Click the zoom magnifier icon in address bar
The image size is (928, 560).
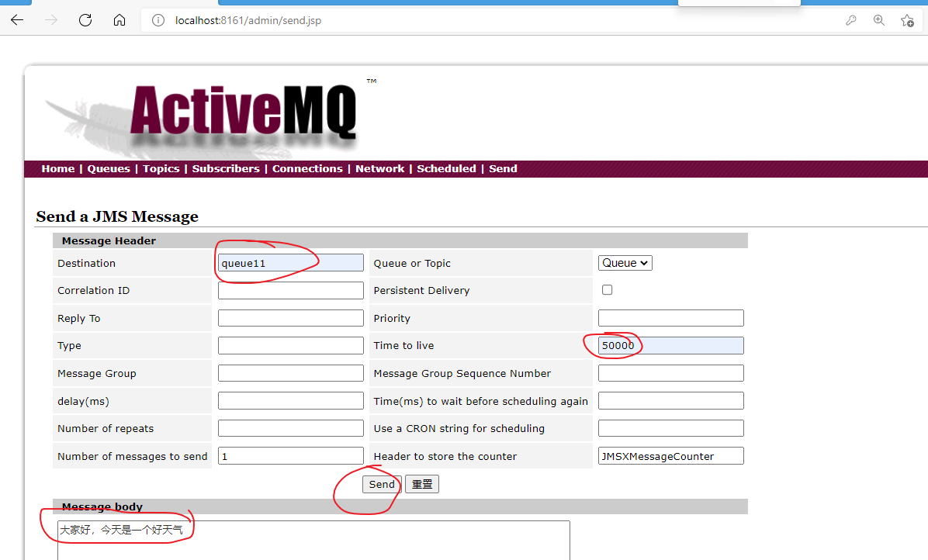pyautogui.click(x=879, y=20)
